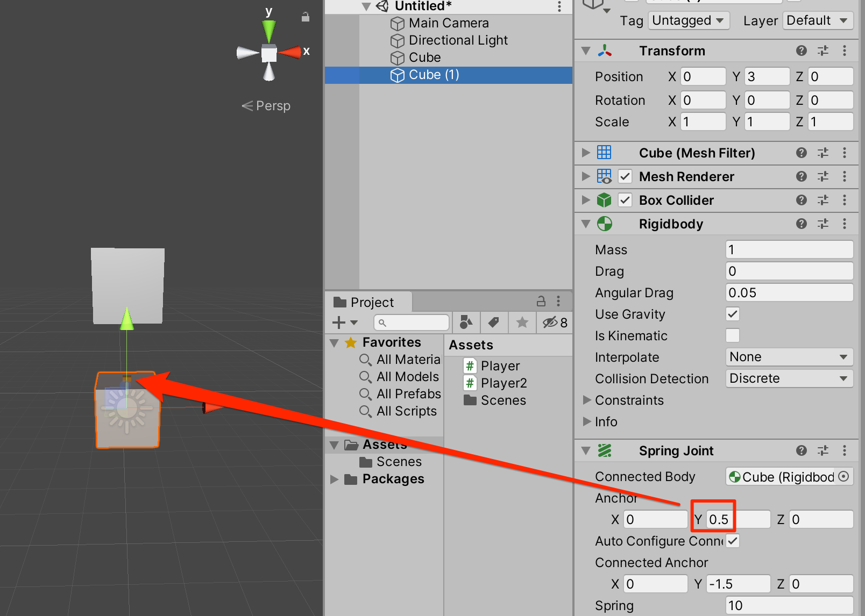Click the Persp view label
The image size is (865, 616).
pos(272,105)
